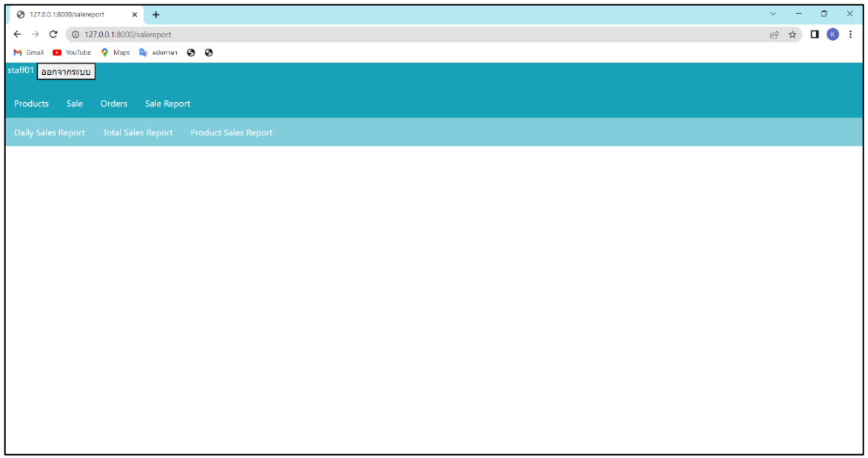This screenshot has height=458, width=868.
Task: Open the Chrome three-dot menu
Action: 850,34
